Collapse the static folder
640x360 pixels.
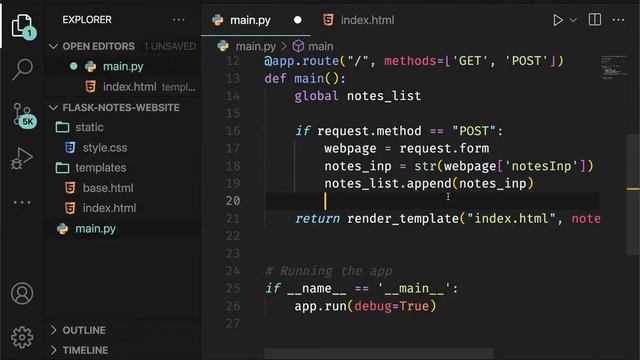coord(122,127)
